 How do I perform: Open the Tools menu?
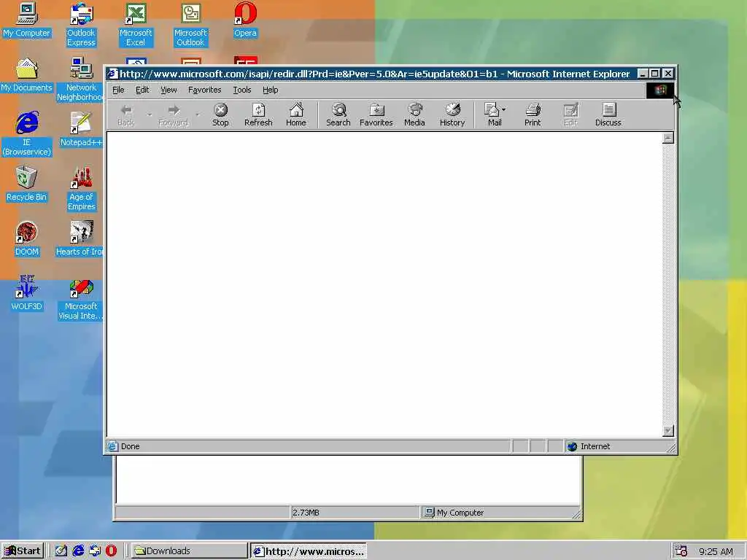tap(242, 90)
